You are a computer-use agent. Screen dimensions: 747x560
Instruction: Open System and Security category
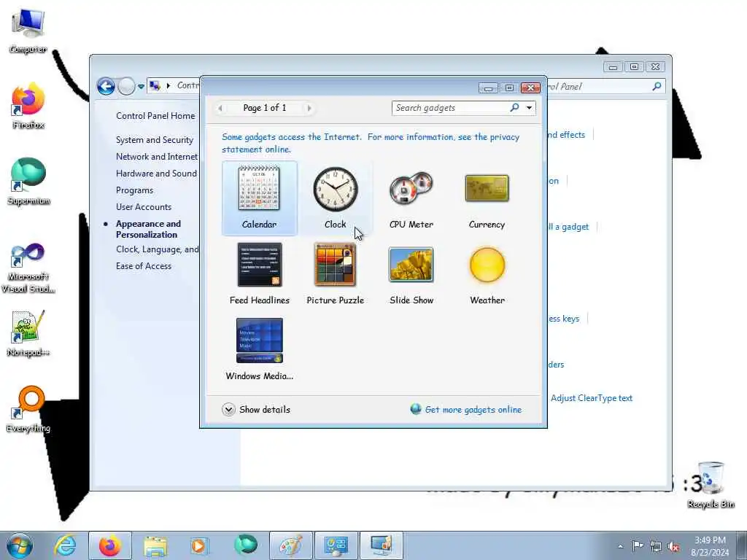coord(155,139)
